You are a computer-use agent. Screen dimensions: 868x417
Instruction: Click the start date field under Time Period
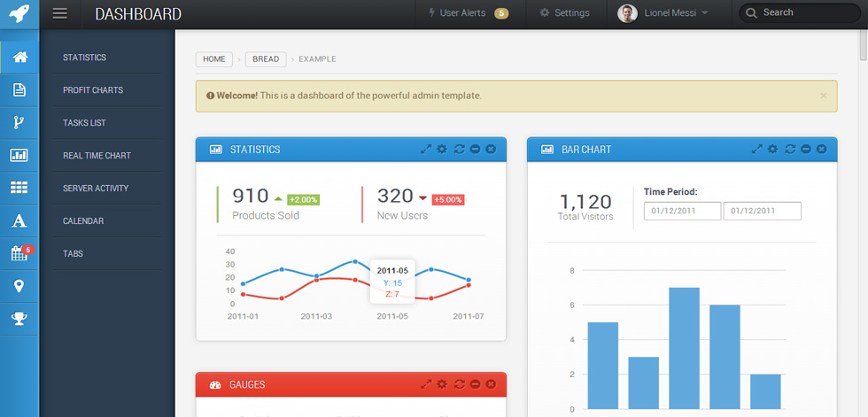pyautogui.click(x=683, y=211)
